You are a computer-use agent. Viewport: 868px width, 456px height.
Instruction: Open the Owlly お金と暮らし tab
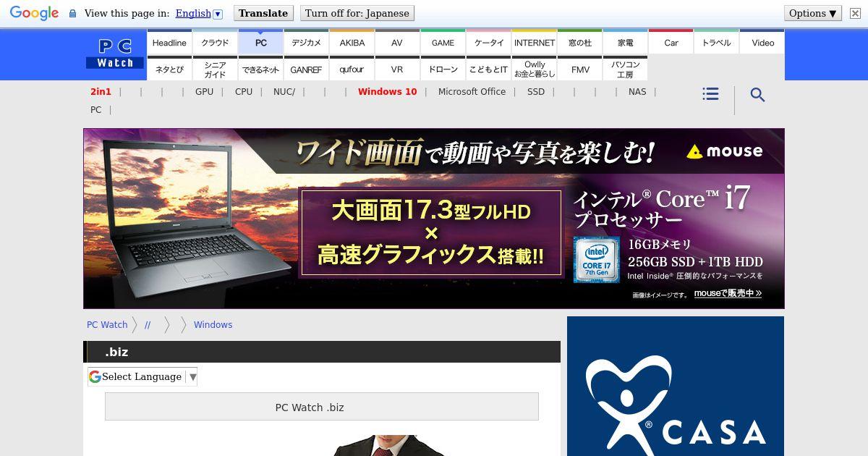click(x=534, y=69)
